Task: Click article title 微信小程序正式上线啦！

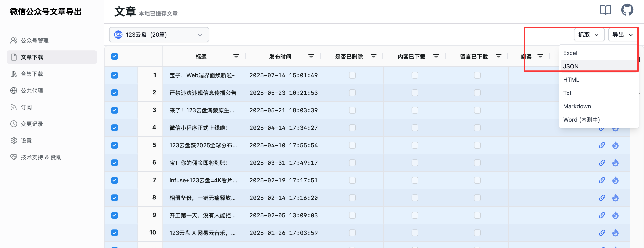Action: (x=199, y=128)
